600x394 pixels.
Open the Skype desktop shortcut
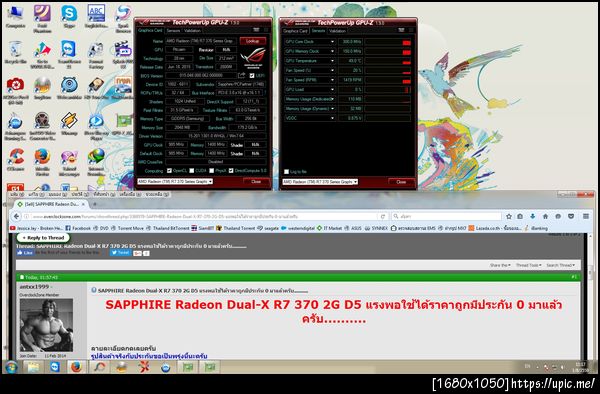click(x=69, y=17)
